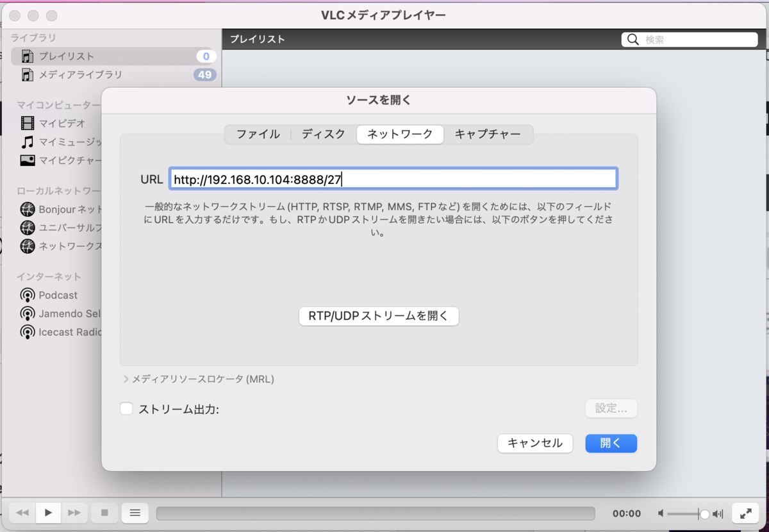769x532 pixels.
Task: Toggle fullscreen with the arrows button
Action: pos(745,513)
